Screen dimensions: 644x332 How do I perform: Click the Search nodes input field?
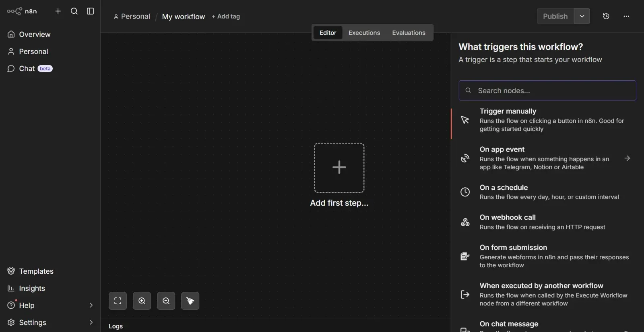547,91
